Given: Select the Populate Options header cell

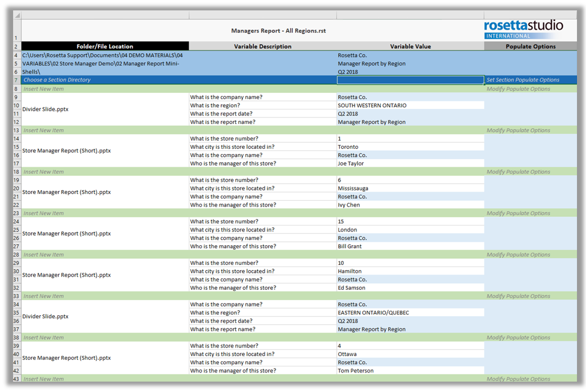Looking at the screenshot, I should [x=530, y=46].
